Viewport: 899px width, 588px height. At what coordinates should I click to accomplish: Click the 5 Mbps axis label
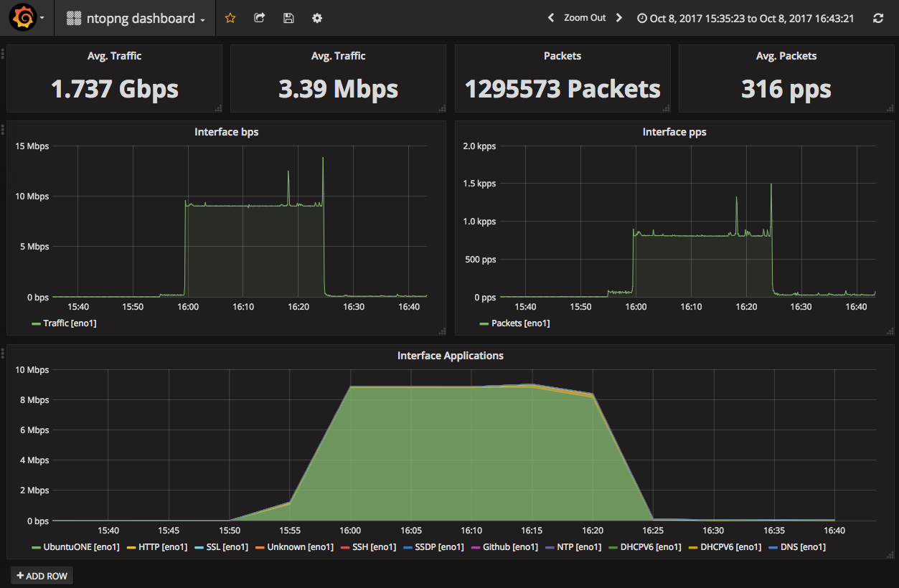point(33,247)
